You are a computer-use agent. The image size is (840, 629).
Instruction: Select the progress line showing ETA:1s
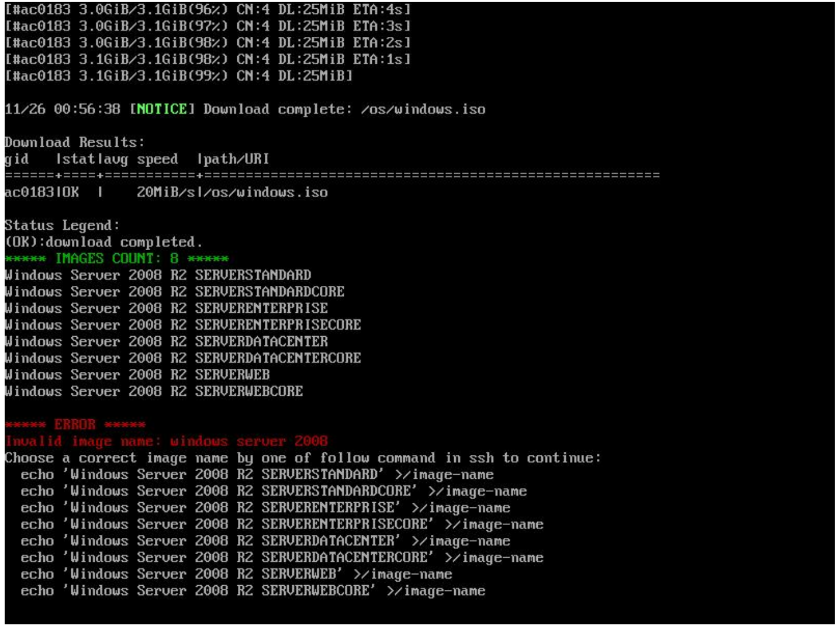pyautogui.click(x=208, y=59)
